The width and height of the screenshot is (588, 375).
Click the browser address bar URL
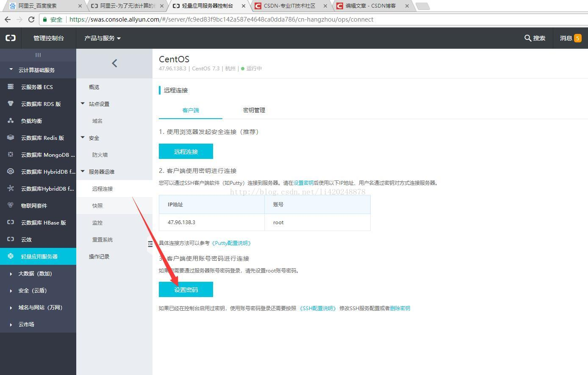(221, 19)
